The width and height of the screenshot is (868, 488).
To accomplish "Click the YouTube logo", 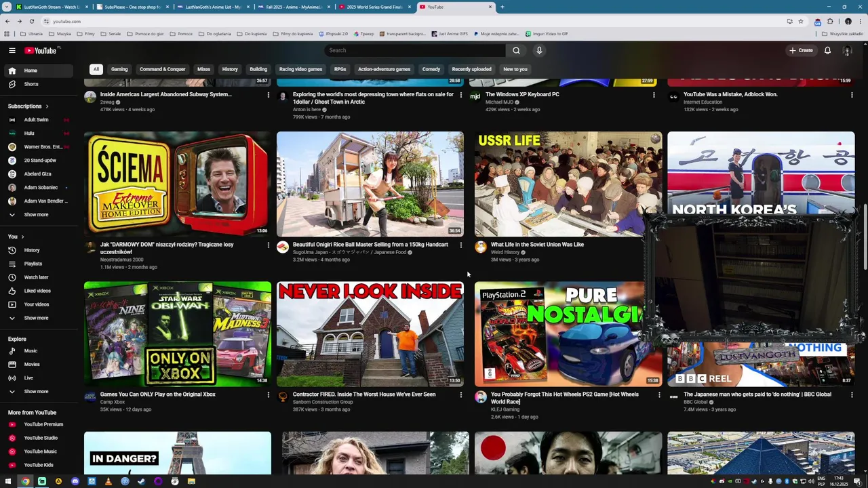I will (x=41, y=50).
